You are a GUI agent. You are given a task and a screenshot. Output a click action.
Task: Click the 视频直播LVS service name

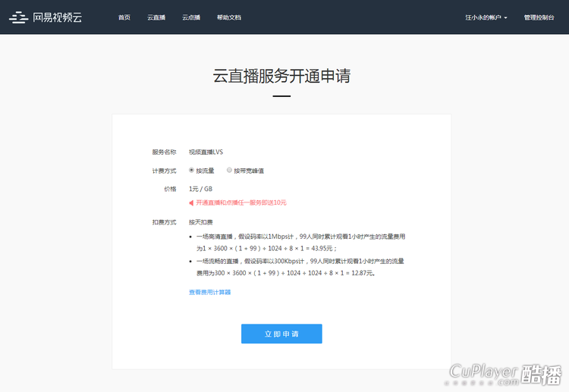tap(206, 152)
